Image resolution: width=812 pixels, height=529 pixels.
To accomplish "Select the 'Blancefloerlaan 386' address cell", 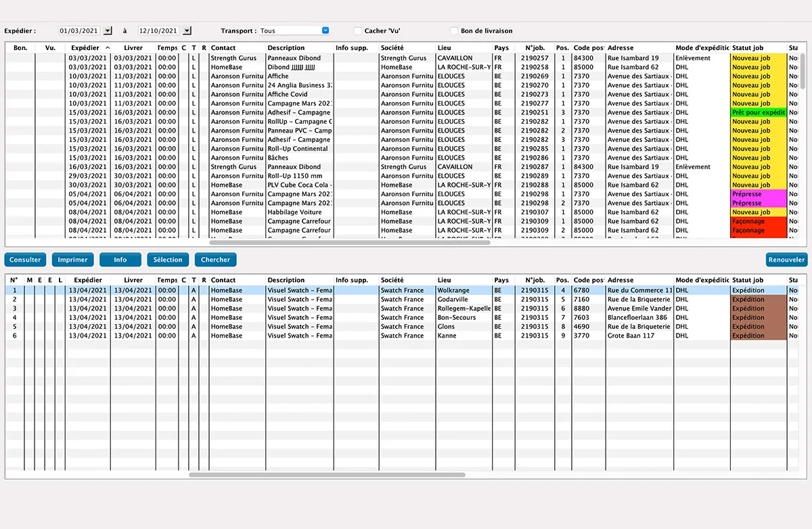I will tap(639, 317).
